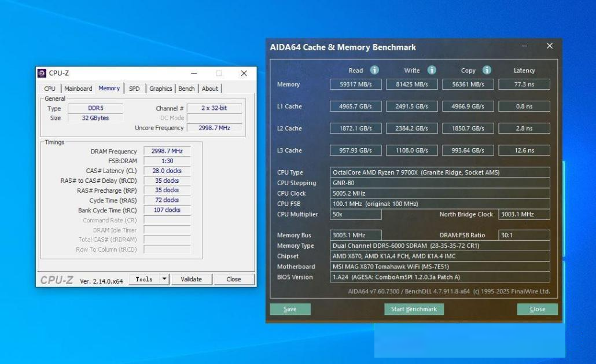The width and height of the screenshot is (596, 364).
Task: Click the Validate button in CPU-Z
Action: click(191, 280)
